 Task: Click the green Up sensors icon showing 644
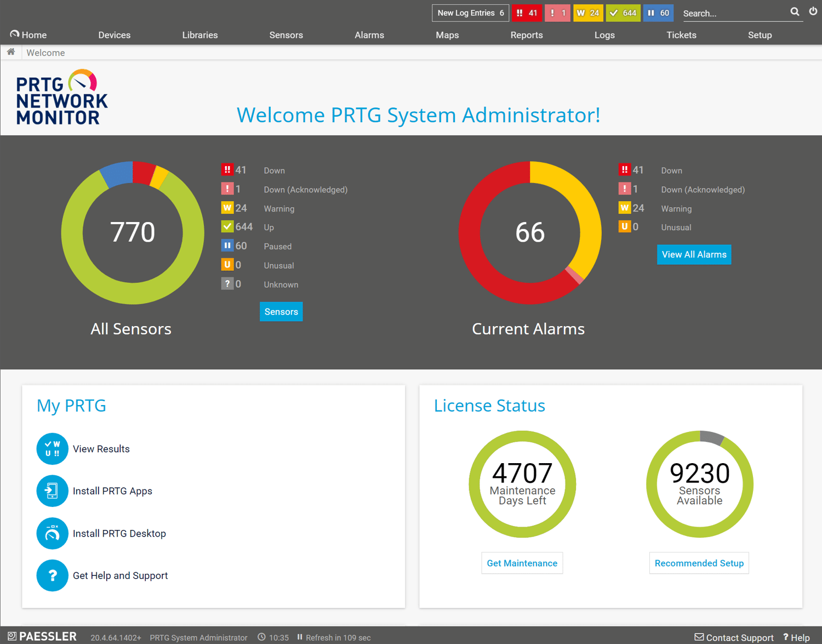227,226
